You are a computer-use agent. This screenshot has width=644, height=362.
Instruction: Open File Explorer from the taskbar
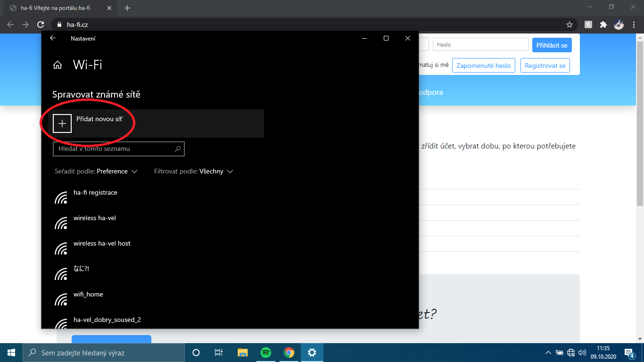point(242,353)
